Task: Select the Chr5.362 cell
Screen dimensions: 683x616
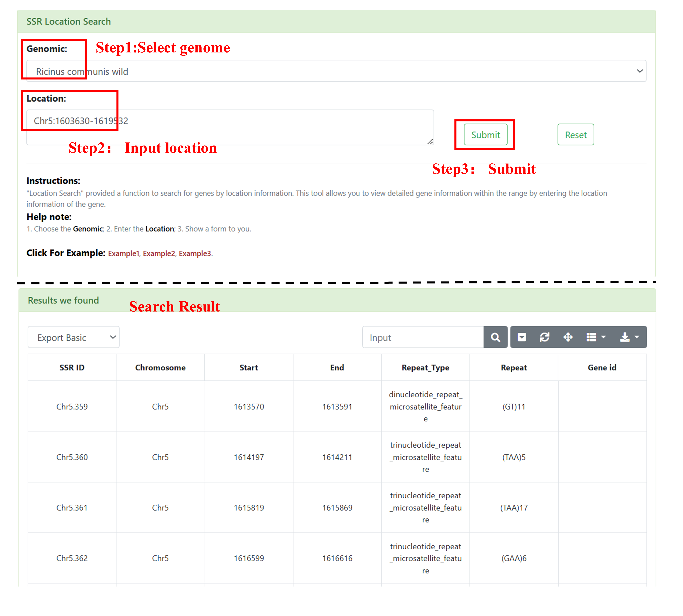Action: coord(72,558)
